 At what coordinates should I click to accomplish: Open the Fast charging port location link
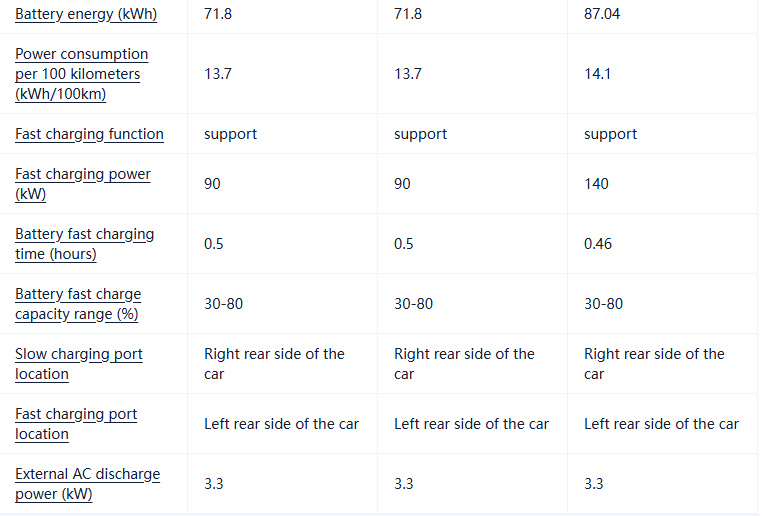click(76, 424)
